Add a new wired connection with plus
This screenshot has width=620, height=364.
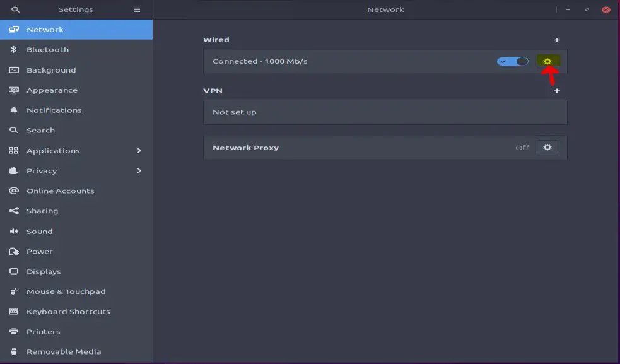click(x=557, y=40)
